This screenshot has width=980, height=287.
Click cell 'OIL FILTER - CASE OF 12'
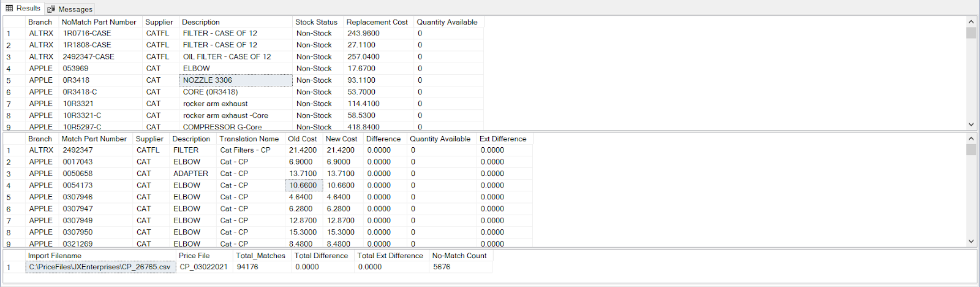point(236,57)
